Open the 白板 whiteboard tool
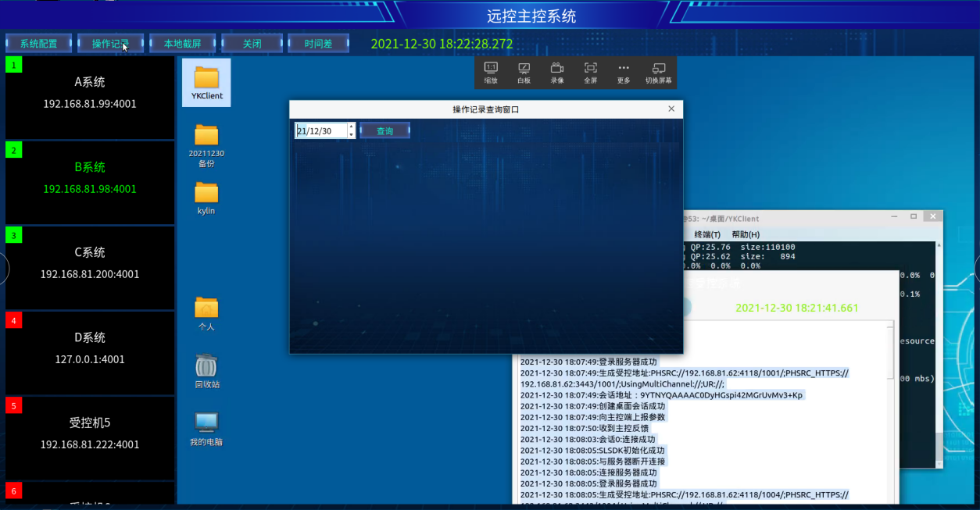 click(x=524, y=72)
